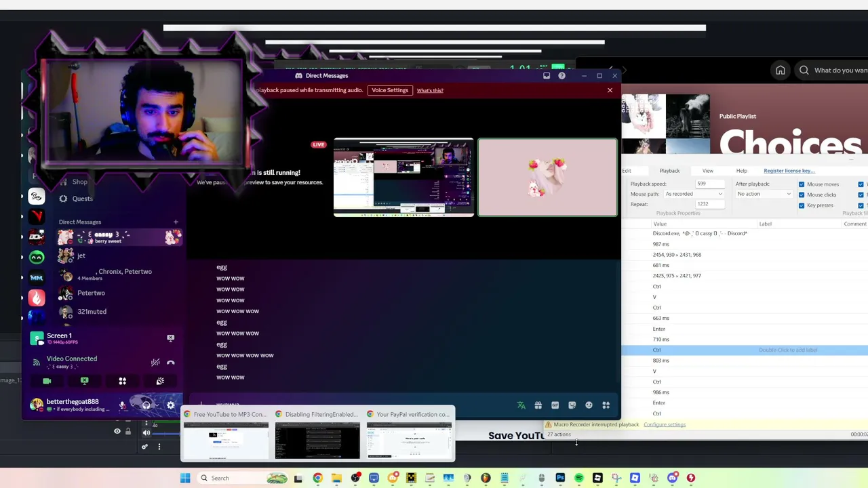
Task: Open the What's this? link
Action: point(430,90)
